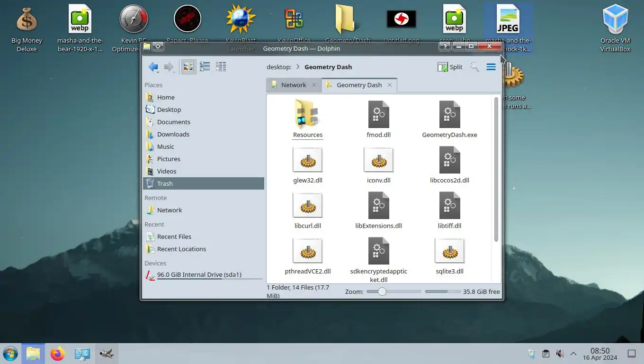
Task: Click the '1 Folder, 14 Files' status text
Action: coord(298,291)
